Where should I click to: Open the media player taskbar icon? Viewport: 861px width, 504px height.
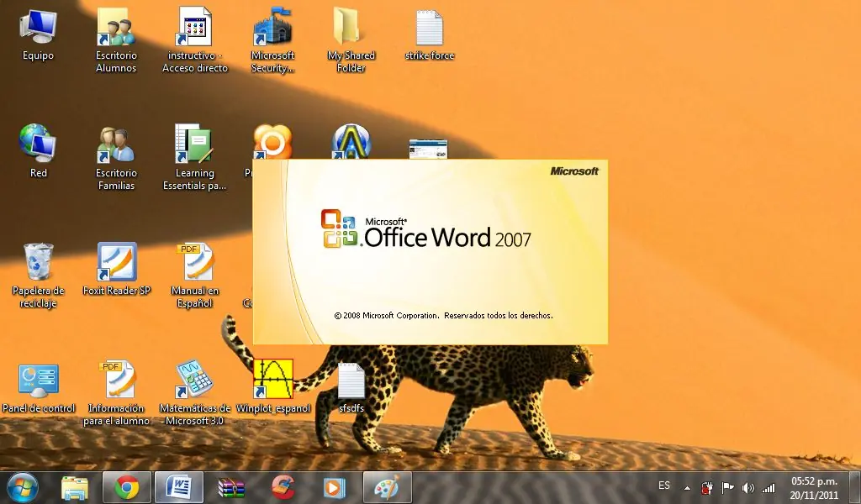334,487
